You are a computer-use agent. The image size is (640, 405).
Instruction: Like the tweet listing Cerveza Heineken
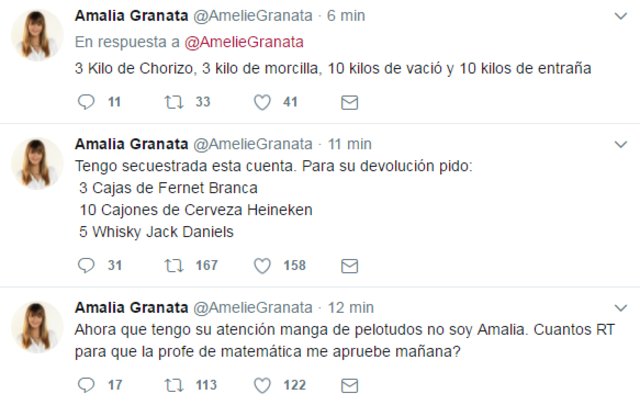pos(262,265)
